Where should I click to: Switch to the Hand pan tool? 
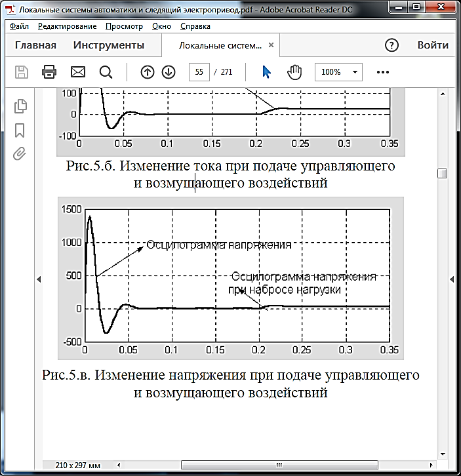(294, 72)
